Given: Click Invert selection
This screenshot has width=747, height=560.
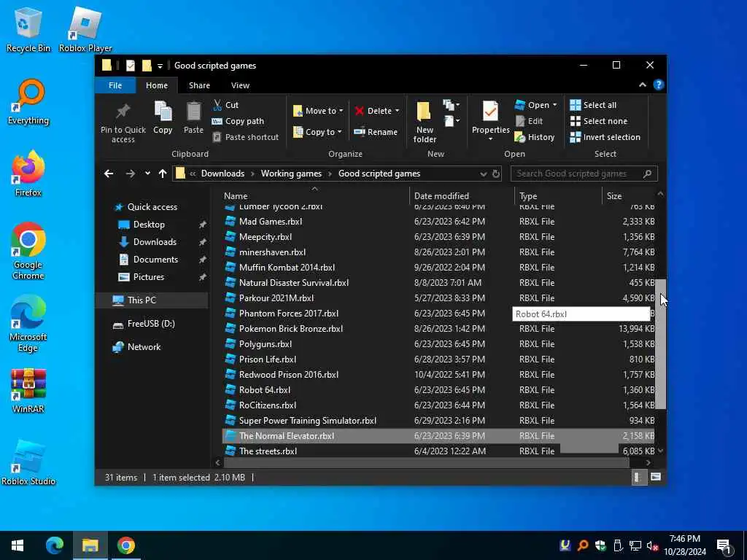Looking at the screenshot, I should point(605,137).
